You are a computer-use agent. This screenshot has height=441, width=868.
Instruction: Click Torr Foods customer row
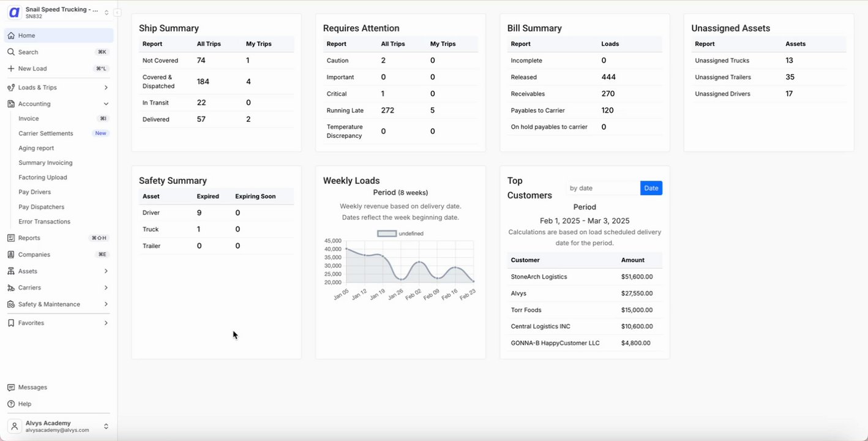(585, 310)
